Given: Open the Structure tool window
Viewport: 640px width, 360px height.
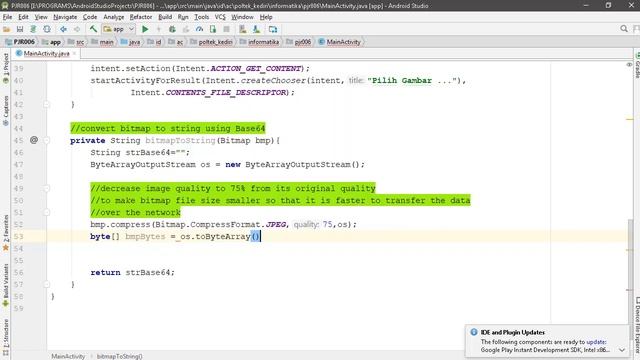Looking at the screenshot, I should pyautogui.click(x=6, y=337).
